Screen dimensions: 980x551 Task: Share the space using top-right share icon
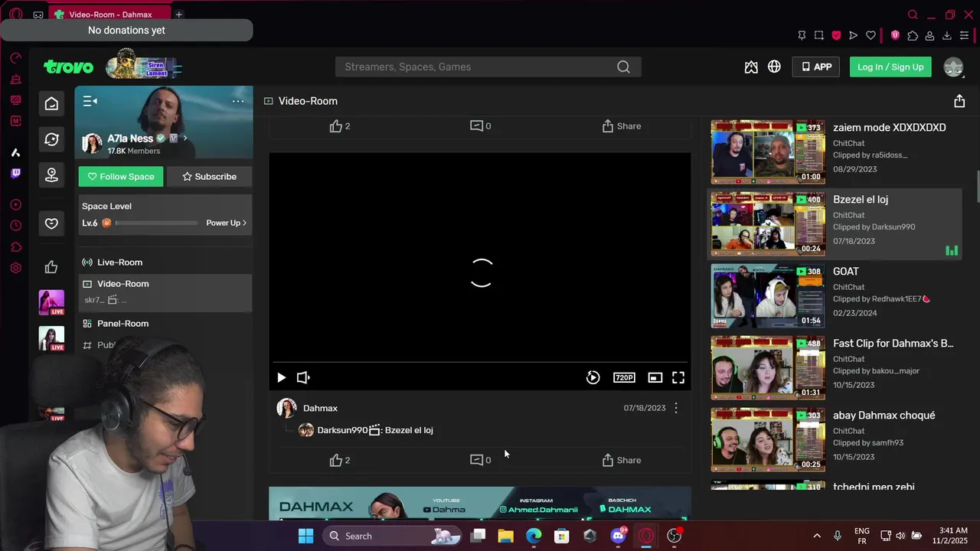click(959, 101)
